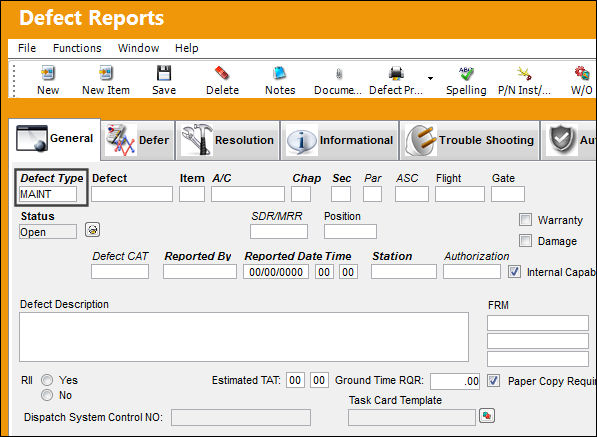
Task: Click the Delete eraser icon
Action: click(x=222, y=73)
